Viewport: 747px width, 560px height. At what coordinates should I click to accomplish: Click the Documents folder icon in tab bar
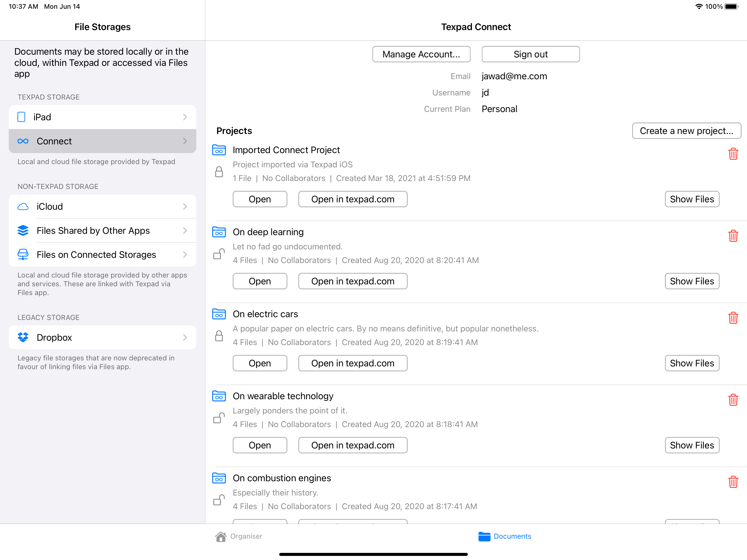click(484, 537)
